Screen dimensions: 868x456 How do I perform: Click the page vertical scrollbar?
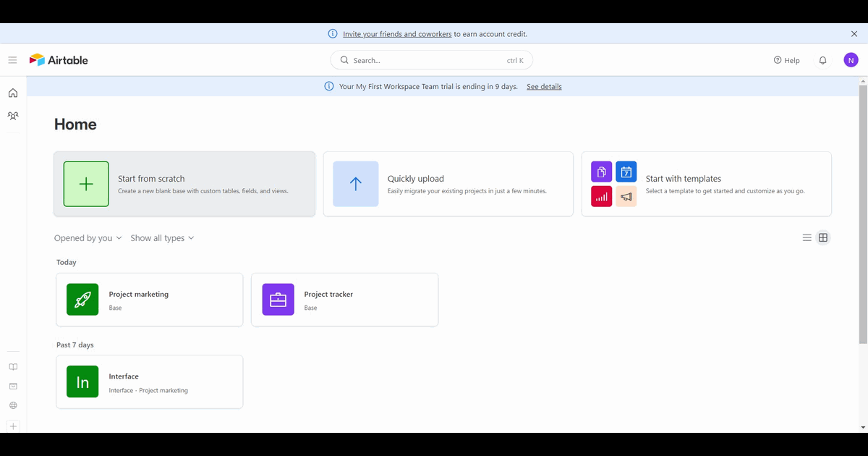tap(863, 214)
